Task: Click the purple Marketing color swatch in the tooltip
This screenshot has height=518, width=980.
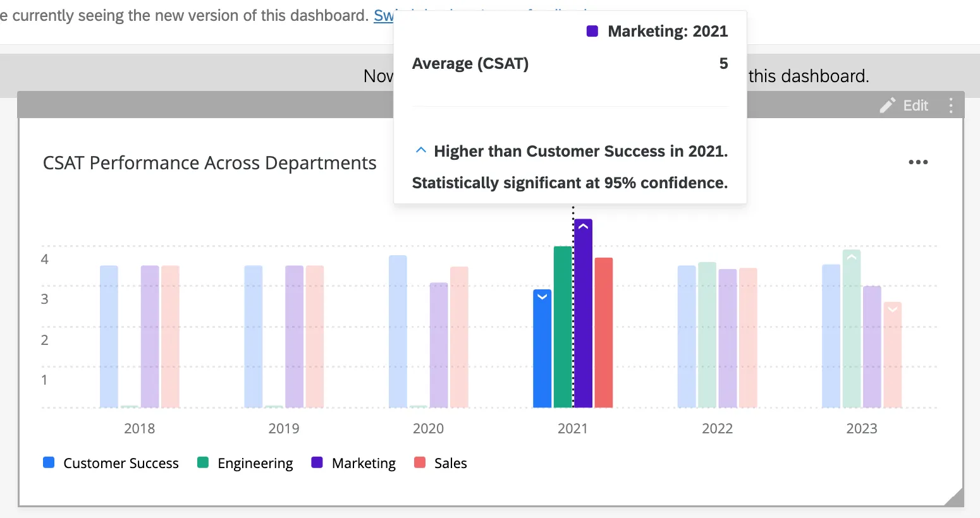Action: coord(592,30)
